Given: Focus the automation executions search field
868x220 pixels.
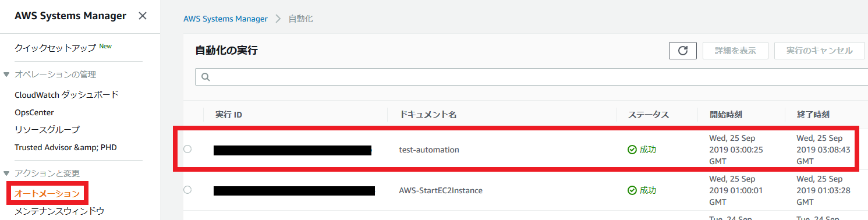Looking at the screenshot, I should point(532,77).
